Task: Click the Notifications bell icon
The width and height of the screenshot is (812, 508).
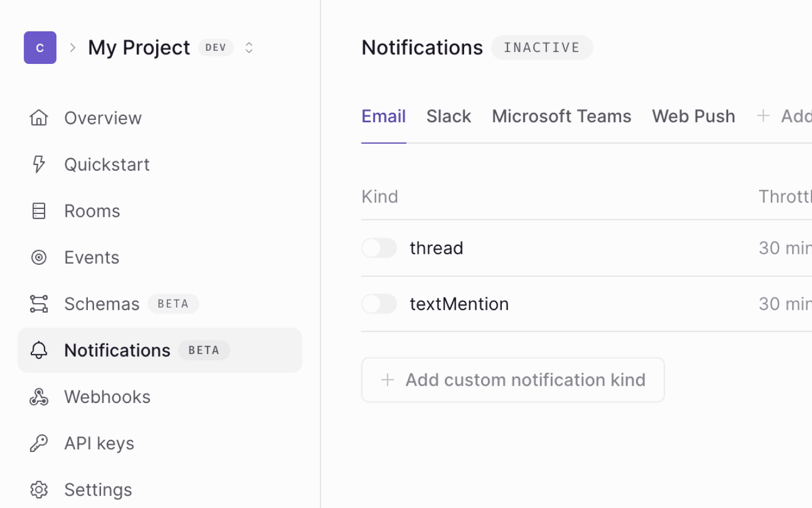Action: 38,350
